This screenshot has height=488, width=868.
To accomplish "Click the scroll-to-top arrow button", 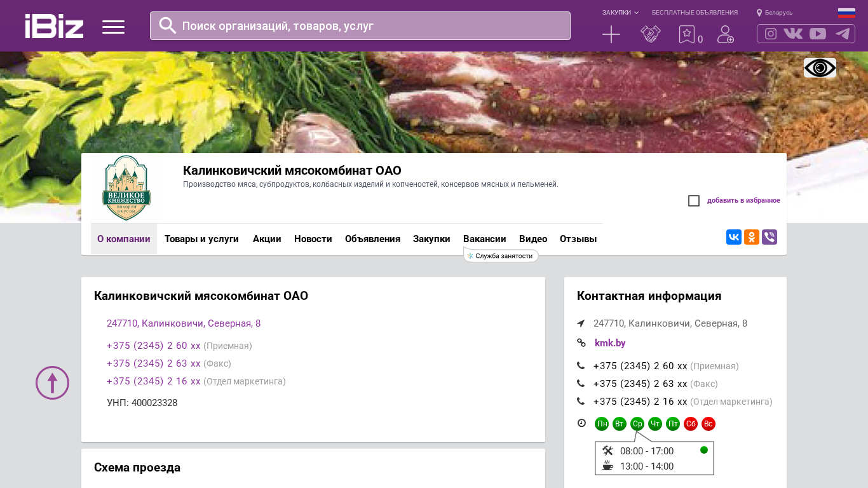I will [52, 383].
